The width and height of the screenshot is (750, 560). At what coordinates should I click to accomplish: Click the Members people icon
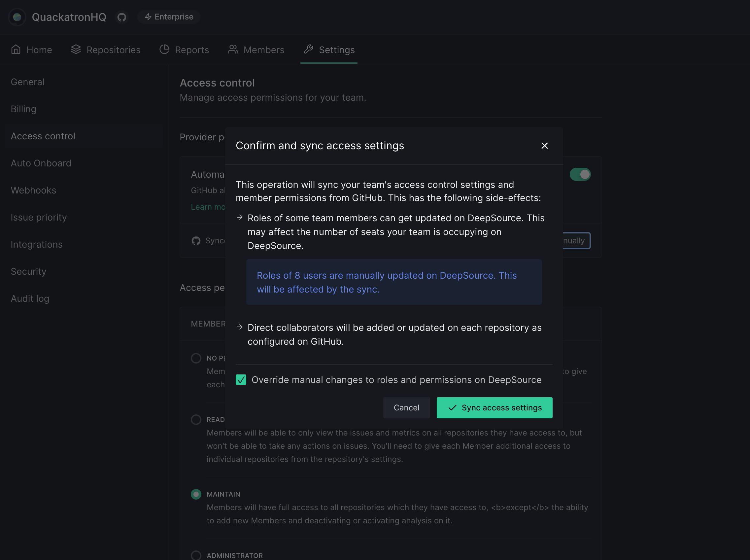pyautogui.click(x=233, y=50)
